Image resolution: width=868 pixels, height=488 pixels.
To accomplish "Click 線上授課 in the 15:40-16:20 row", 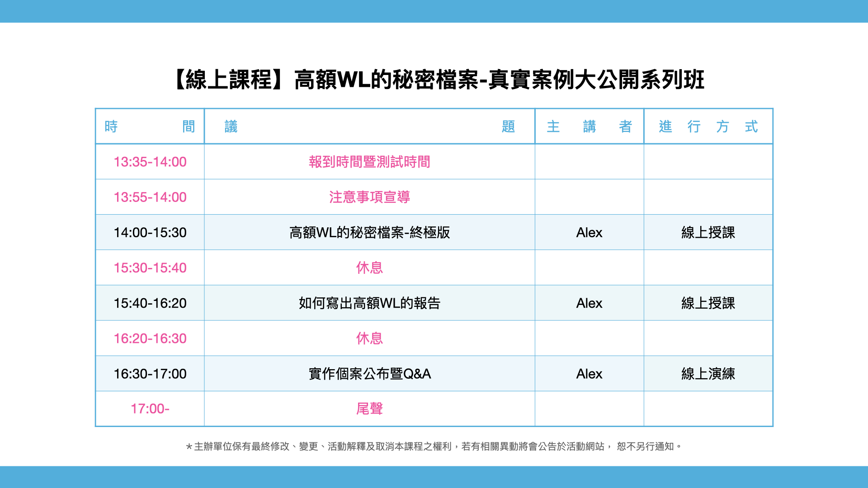I will click(x=708, y=303).
